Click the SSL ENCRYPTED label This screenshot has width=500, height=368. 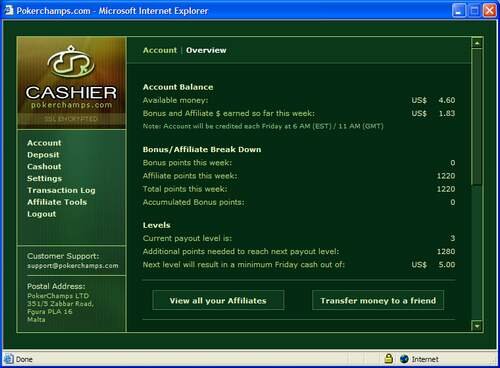[71, 119]
